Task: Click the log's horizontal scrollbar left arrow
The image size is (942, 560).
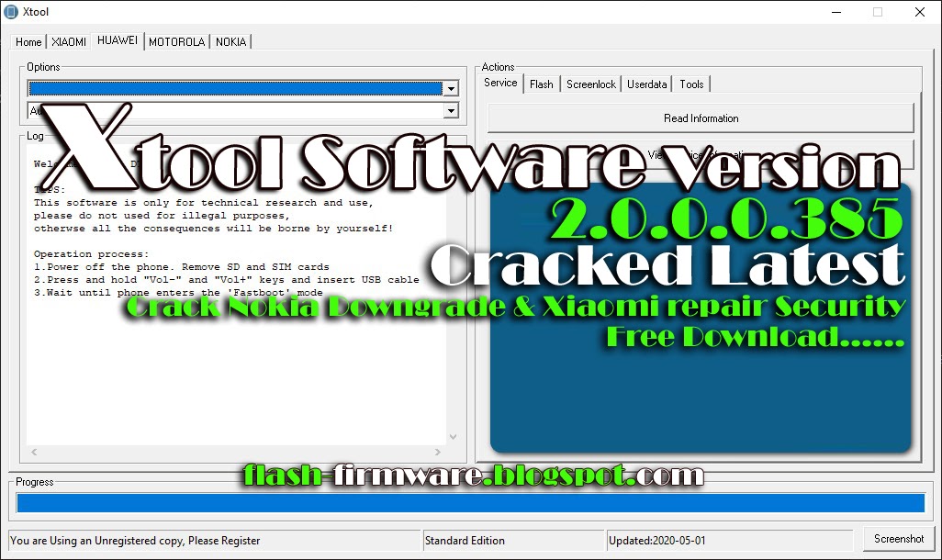Action: coord(33,452)
